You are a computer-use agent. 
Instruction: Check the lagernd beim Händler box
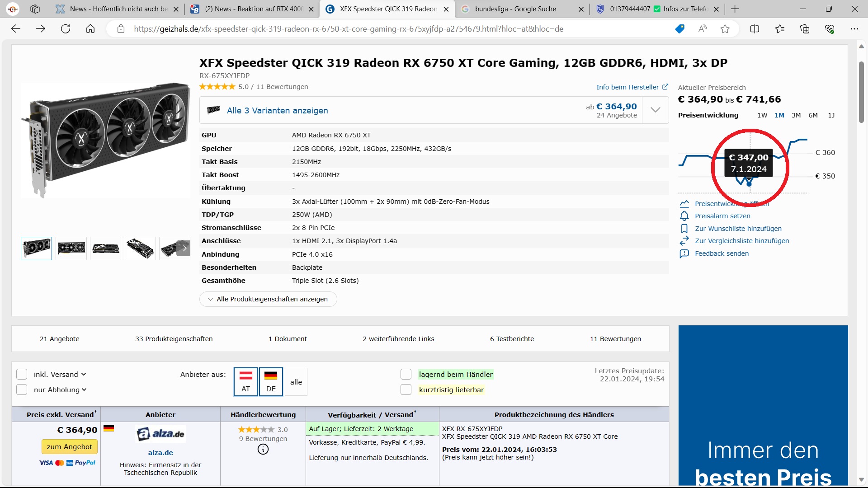406,374
